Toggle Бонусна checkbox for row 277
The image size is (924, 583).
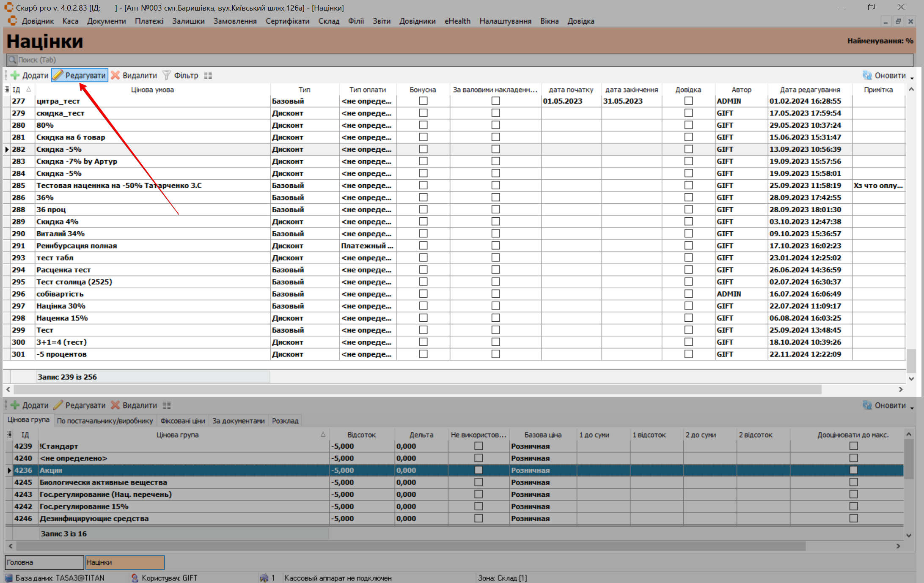(423, 101)
